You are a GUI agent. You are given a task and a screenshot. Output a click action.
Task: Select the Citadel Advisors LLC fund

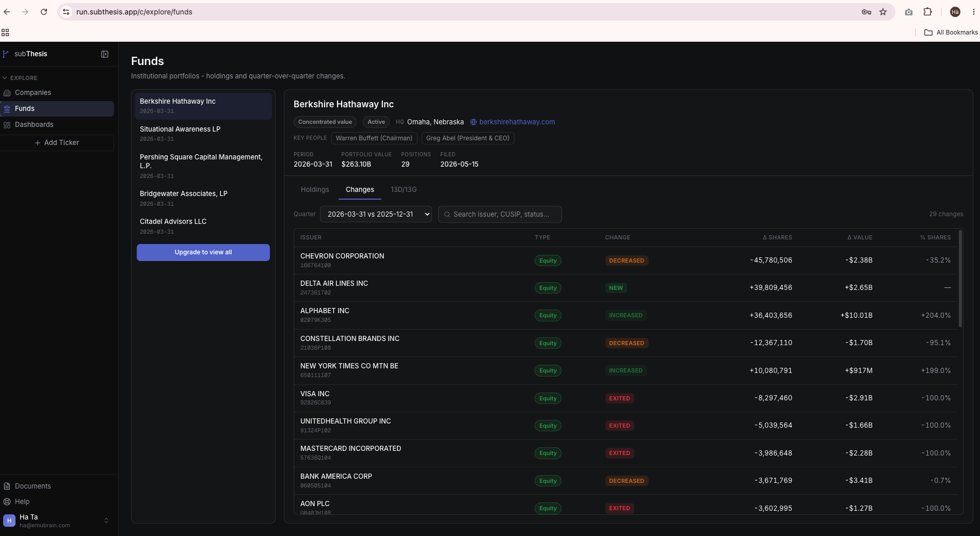click(203, 226)
